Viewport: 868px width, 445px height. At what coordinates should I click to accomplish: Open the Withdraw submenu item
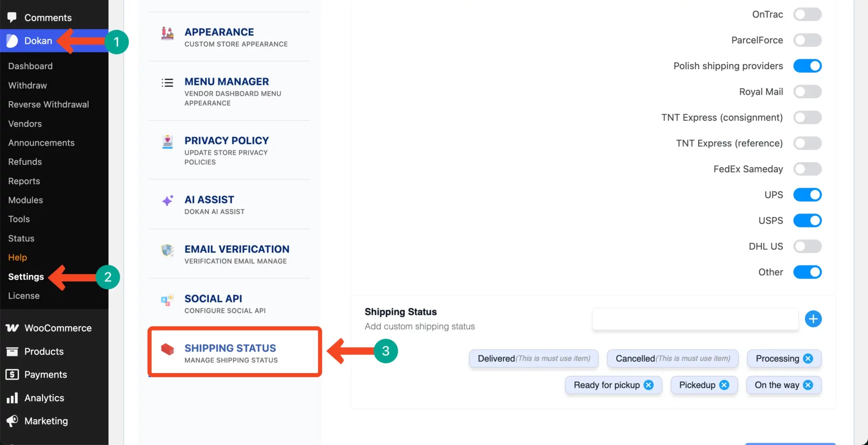[28, 85]
